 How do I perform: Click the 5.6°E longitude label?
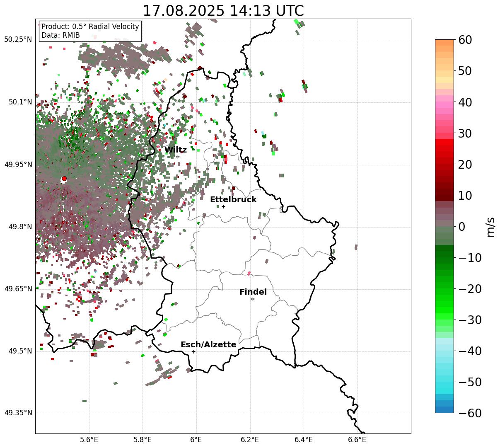click(x=89, y=440)
